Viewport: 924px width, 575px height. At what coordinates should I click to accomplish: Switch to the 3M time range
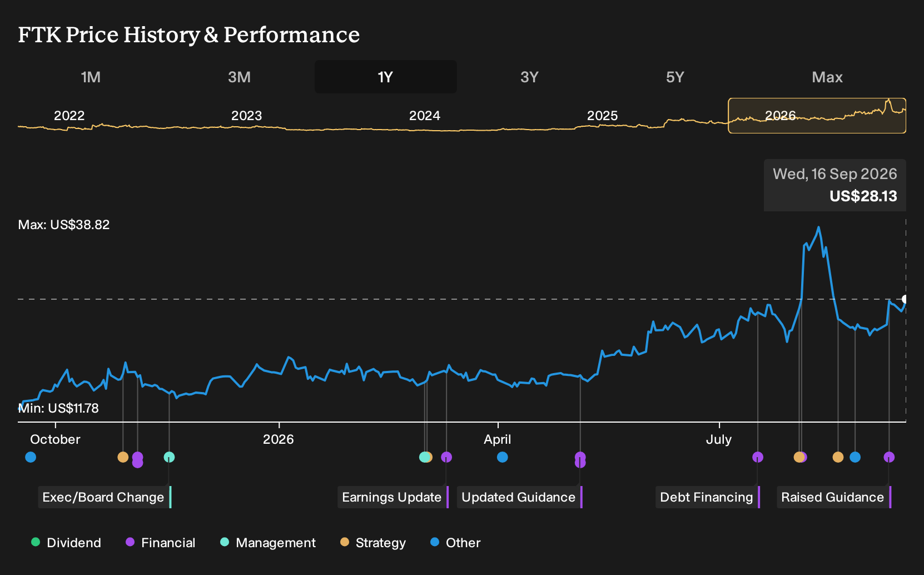coord(239,77)
